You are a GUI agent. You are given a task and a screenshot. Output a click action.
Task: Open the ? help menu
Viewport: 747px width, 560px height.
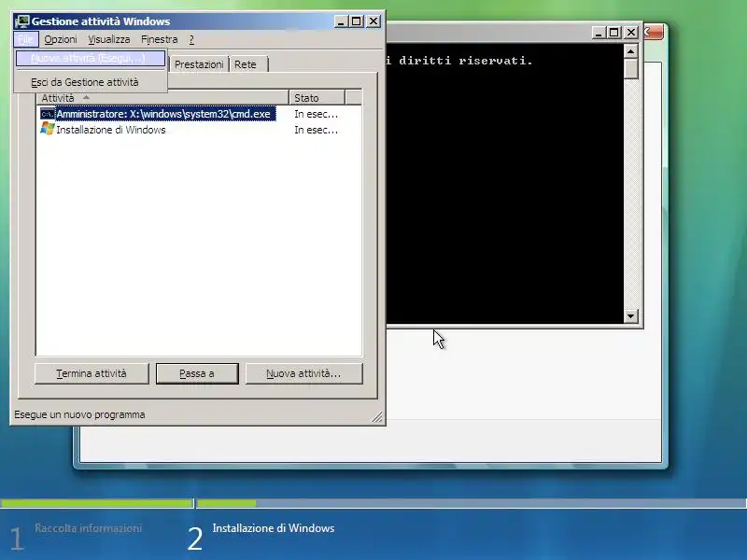191,39
